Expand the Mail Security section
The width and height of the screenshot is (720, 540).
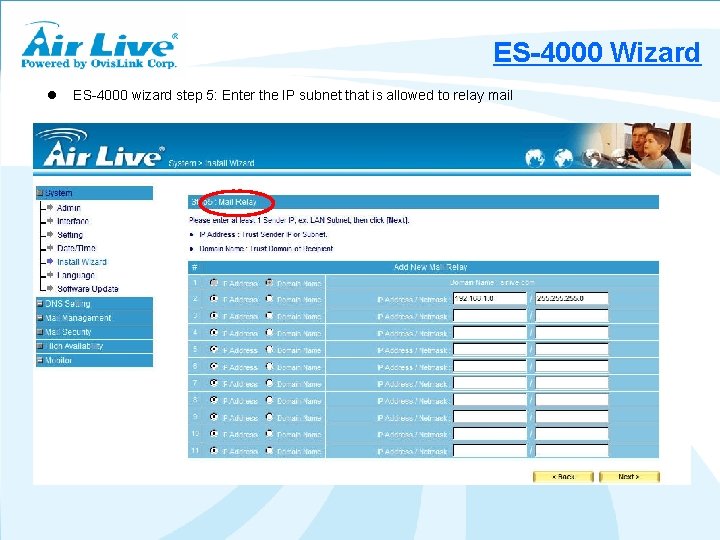[x=94, y=332]
